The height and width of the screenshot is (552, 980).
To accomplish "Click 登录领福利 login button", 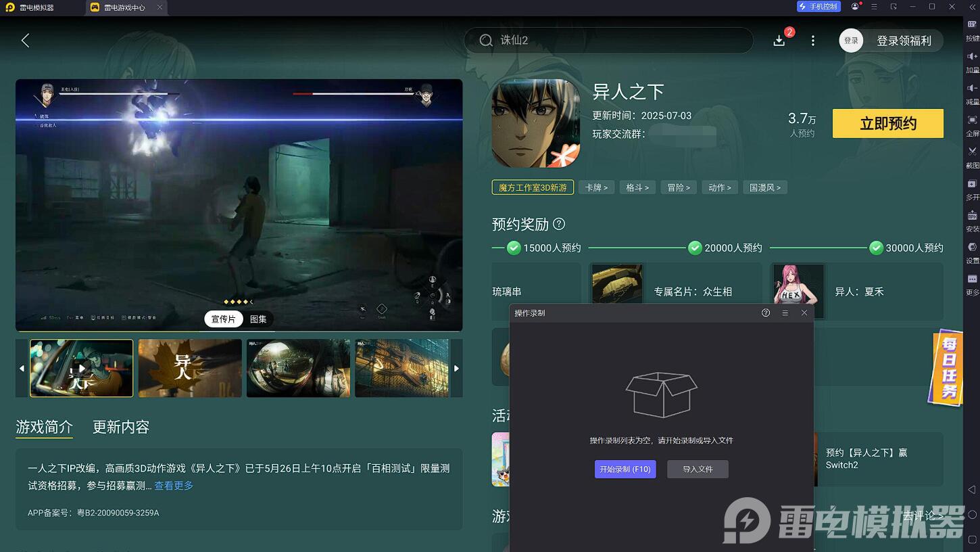I will click(904, 41).
